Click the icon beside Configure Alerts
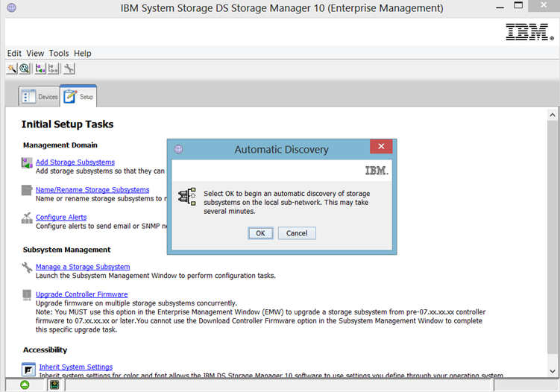 [27, 218]
